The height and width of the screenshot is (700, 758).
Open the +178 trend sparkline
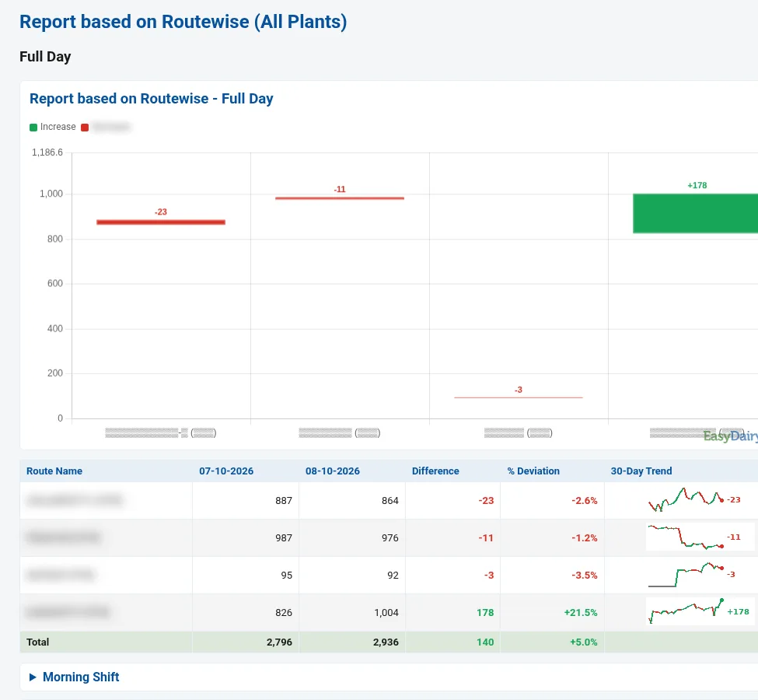pyautogui.click(x=699, y=611)
